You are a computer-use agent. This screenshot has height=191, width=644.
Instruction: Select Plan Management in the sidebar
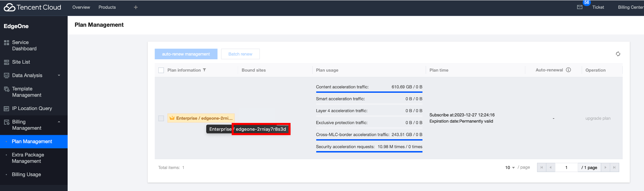coord(34,142)
